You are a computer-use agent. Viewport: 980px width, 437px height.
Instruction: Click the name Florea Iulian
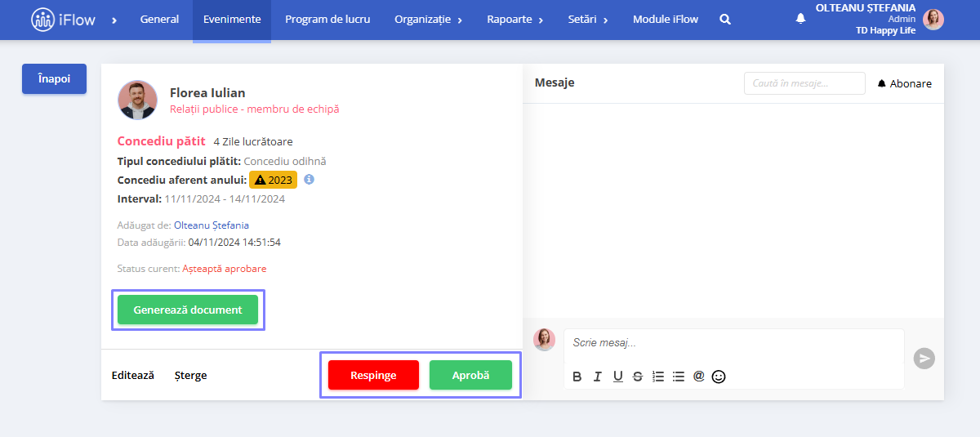tap(207, 92)
